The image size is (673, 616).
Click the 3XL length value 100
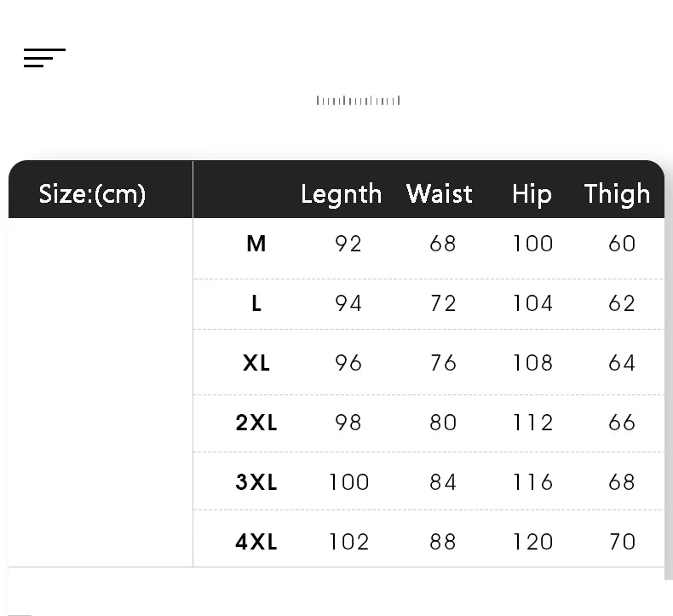coord(348,482)
